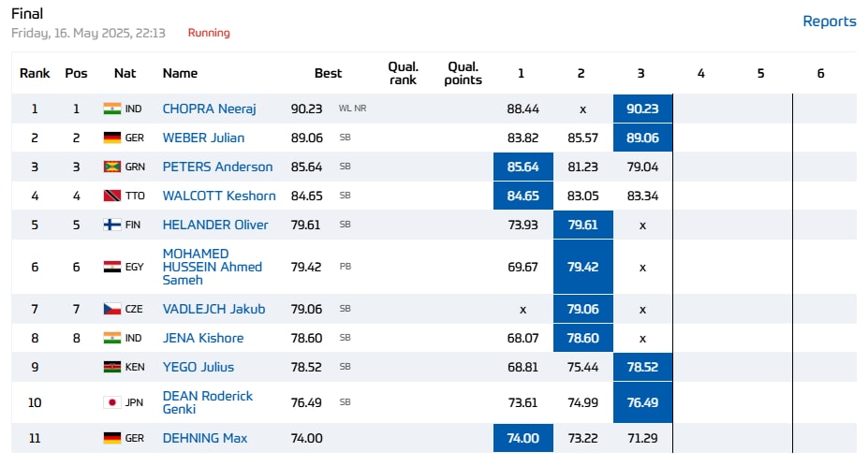Click the Kenya flag beside Yego Julius
The image size is (868, 466).
[111, 367]
